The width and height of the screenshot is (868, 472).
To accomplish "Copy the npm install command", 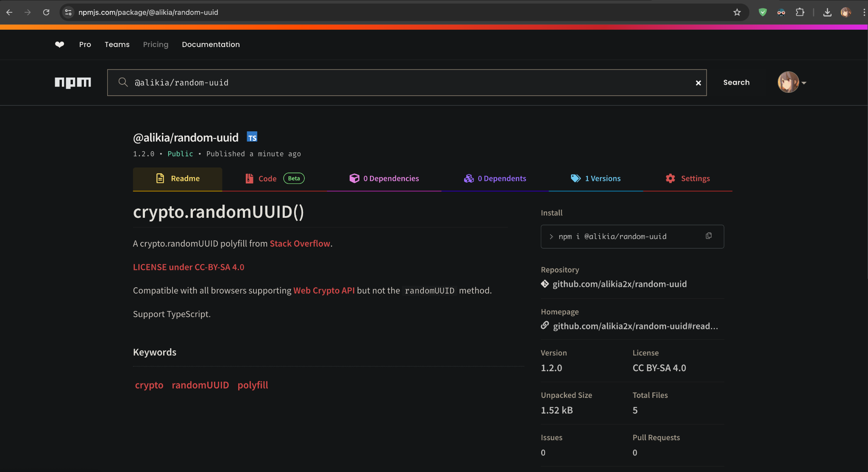I will pyautogui.click(x=708, y=236).
